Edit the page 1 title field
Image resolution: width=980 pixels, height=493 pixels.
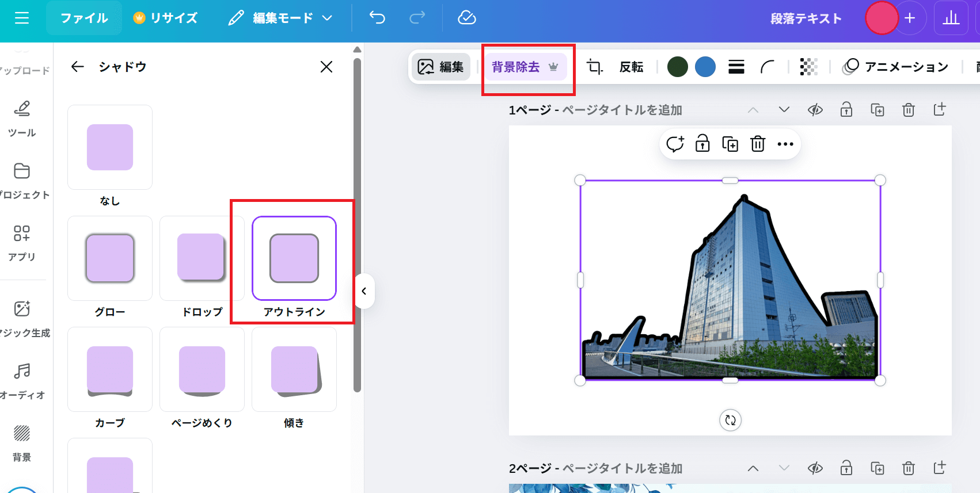(622, 110)
